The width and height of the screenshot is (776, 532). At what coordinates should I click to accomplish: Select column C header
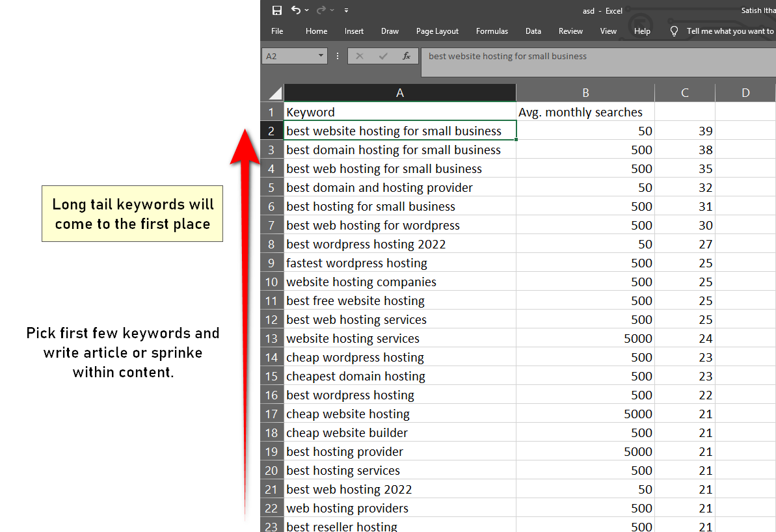pos(685,92)
